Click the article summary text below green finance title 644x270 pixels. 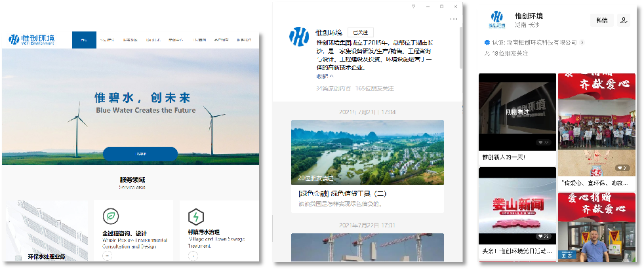coord(340,204)
